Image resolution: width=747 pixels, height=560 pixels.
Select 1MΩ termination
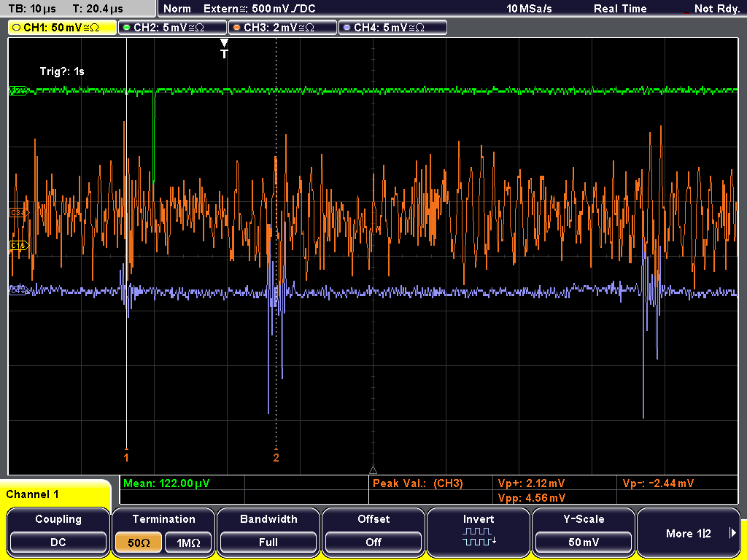pos(188,542)
